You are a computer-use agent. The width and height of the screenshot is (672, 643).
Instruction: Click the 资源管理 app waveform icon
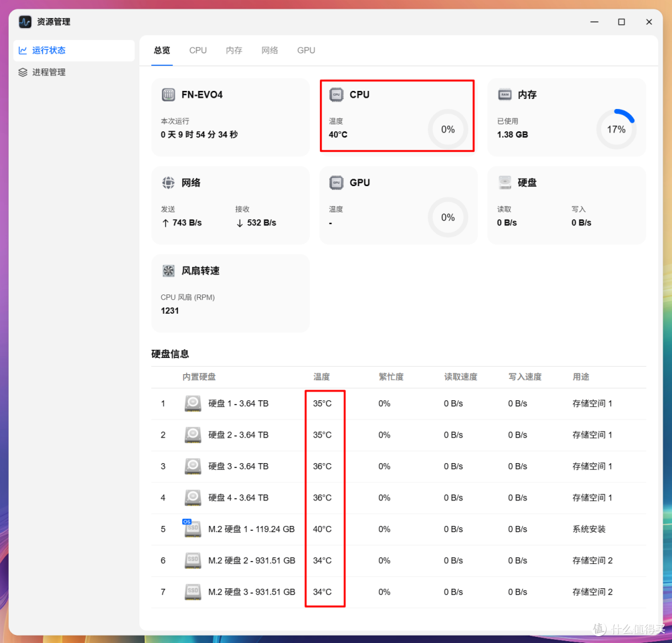(25, 22)
